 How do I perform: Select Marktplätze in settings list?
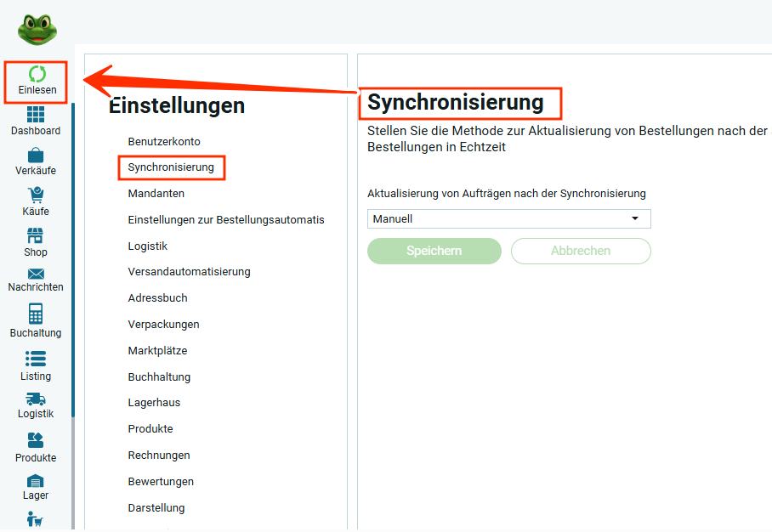[x=157, y=350]
